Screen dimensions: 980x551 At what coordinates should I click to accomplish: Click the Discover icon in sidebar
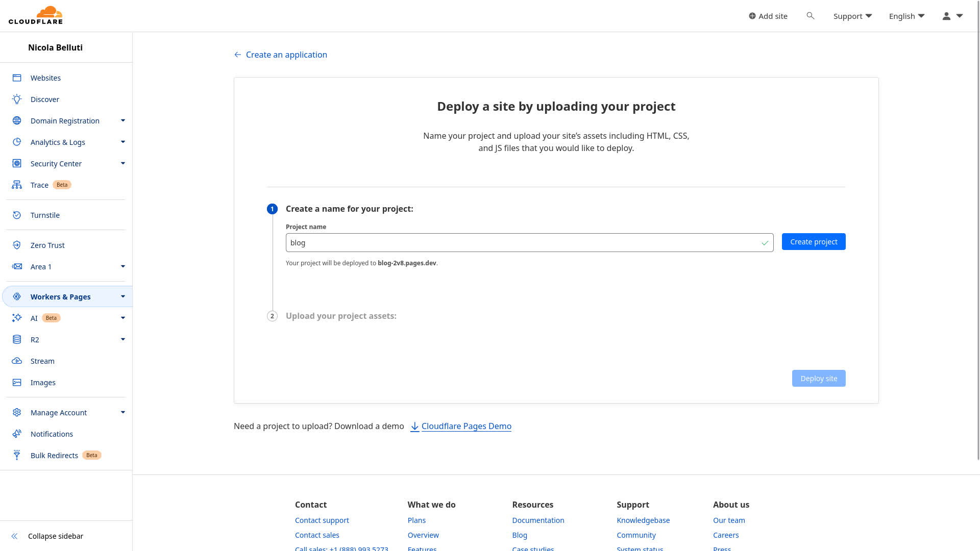coord(17,99)
